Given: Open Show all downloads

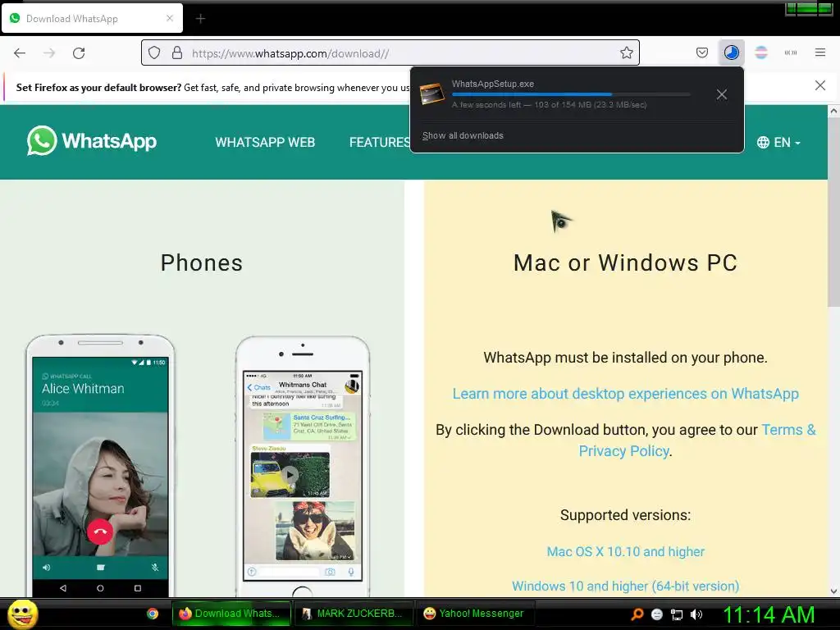Looking at the screenshot, I should [463, 135].
